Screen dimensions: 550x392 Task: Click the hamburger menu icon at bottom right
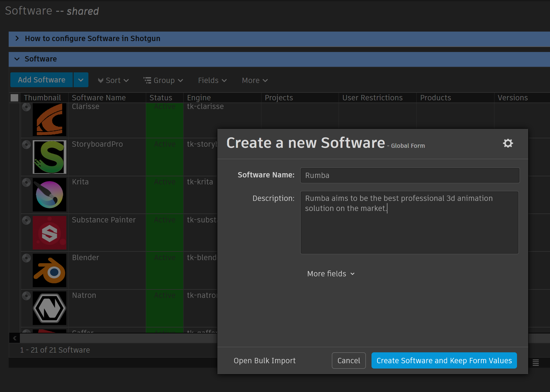(x=535, y=363)
